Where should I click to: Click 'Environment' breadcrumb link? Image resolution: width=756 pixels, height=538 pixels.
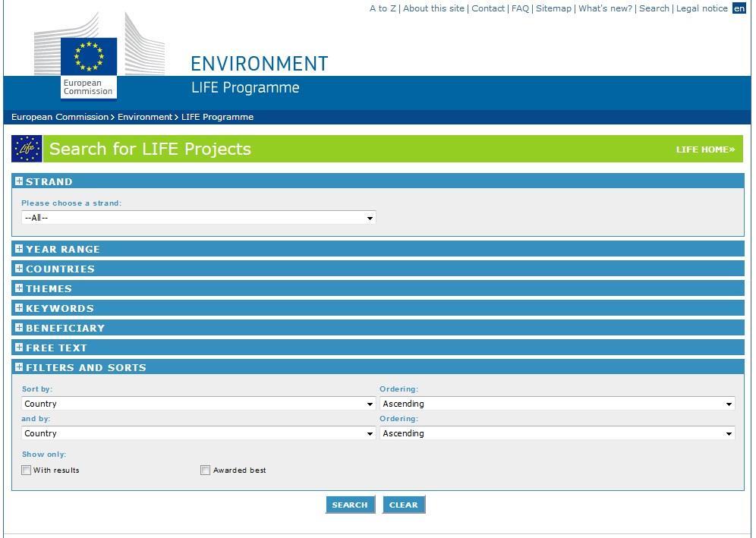coord(145,117)
